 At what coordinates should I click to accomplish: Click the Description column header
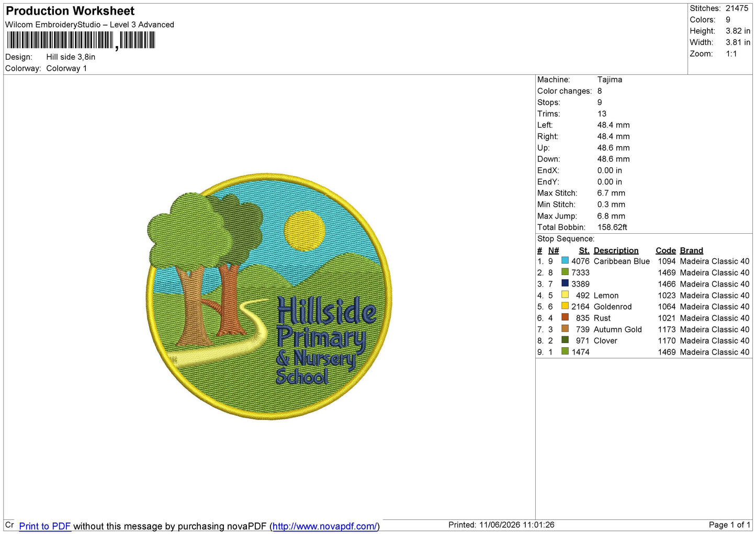[616, 251]
